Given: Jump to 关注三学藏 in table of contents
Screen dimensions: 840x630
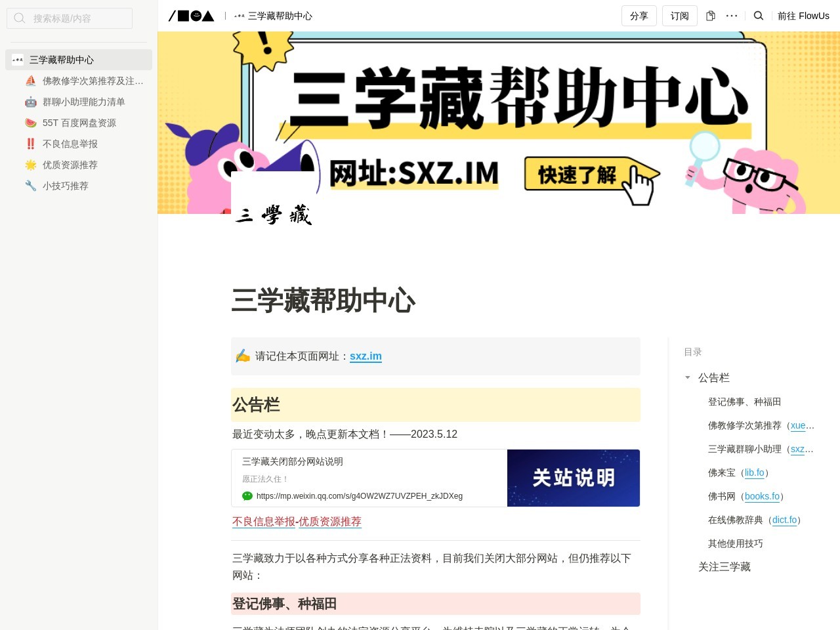Looking at the screenshot, I should coord(724,567).
